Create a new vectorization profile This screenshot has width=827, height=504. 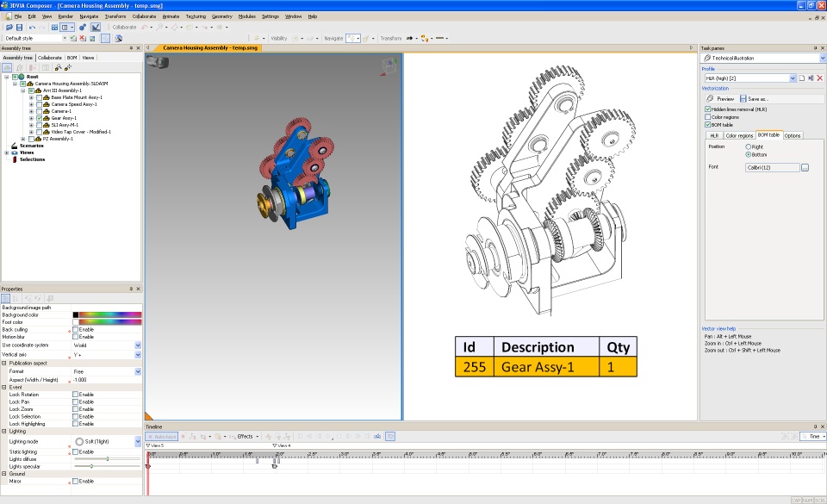point(802,78)
